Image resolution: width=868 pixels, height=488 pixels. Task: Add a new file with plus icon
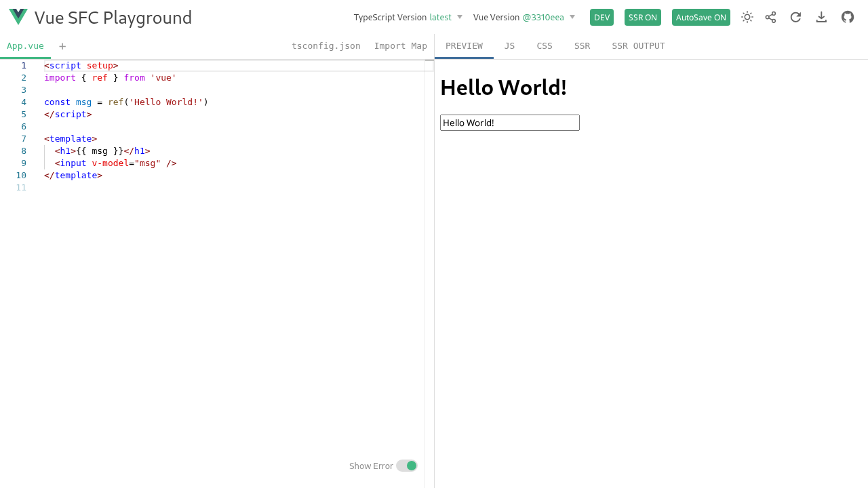[62, 46]
